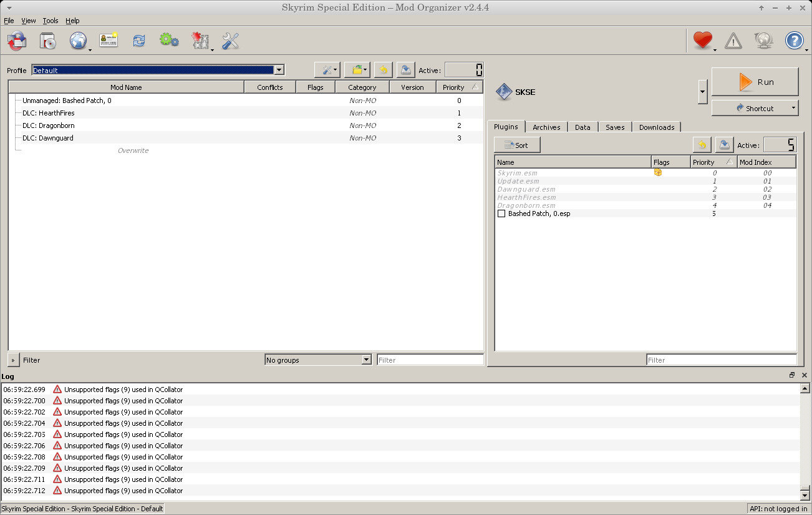
Task: Select the DLC: Dawnguard mod row
Action: pyautogui.click(x=246, y=138)
